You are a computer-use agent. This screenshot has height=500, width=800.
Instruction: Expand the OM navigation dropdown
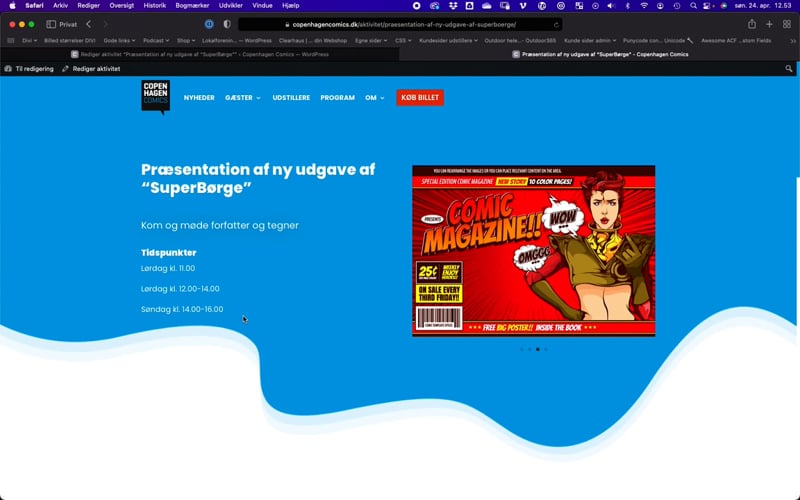(x=374, y=97)
